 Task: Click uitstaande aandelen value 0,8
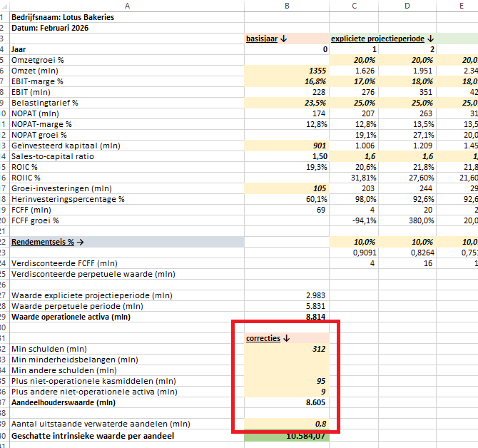tap(287, 424)
